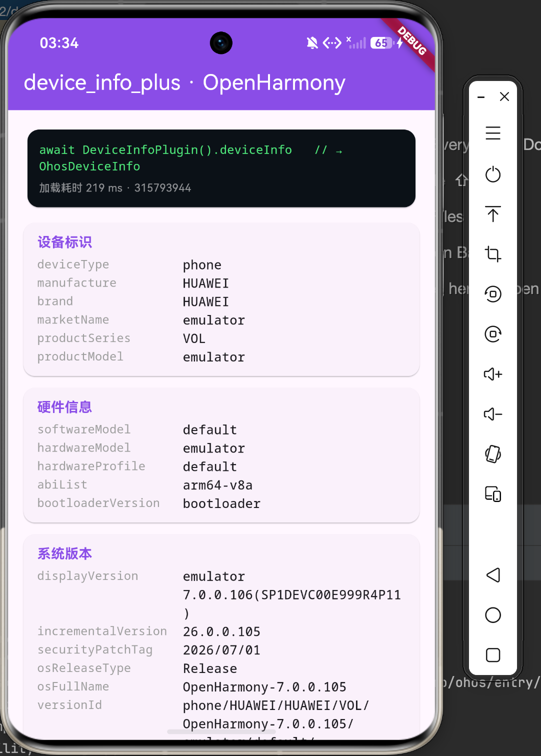541x756 pixels.
Task: Select the incrementalVersion value 26.0.0.105
Action: pyautogui.click(x=221, y=632)
